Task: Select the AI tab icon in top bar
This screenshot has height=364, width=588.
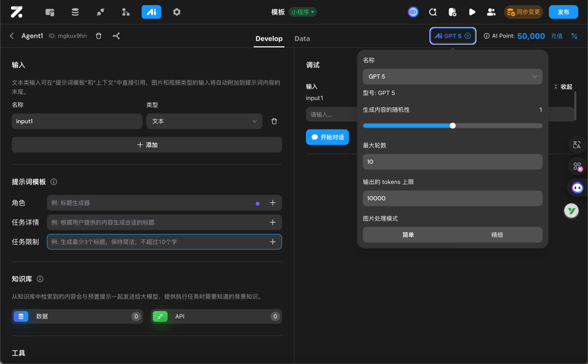Action: tap(151, 12)
